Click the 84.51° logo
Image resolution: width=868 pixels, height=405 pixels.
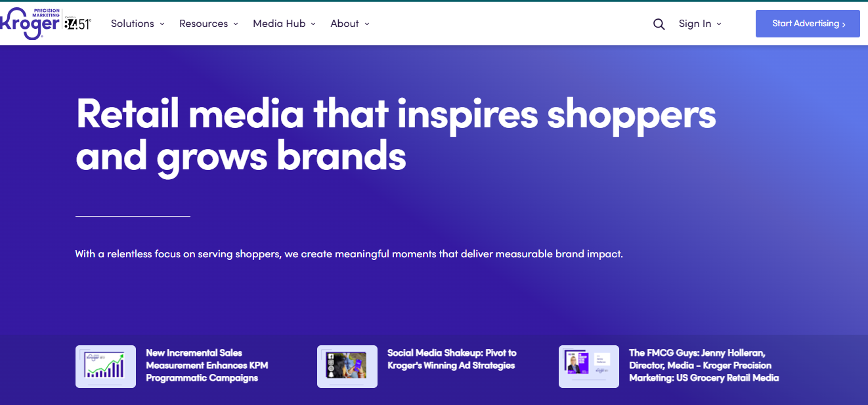77,24
